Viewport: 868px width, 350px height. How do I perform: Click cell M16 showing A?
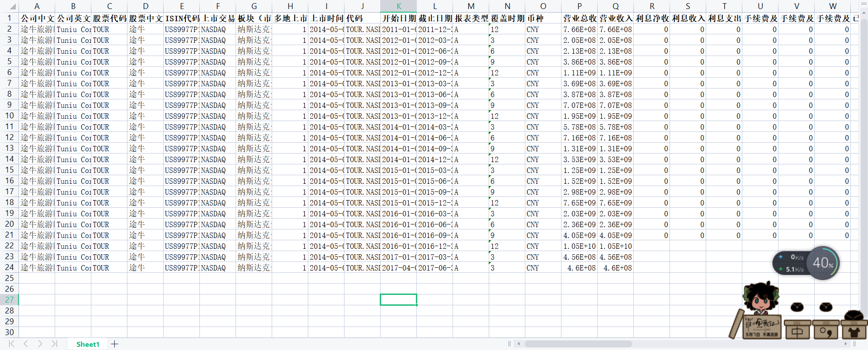pos(471,181)
